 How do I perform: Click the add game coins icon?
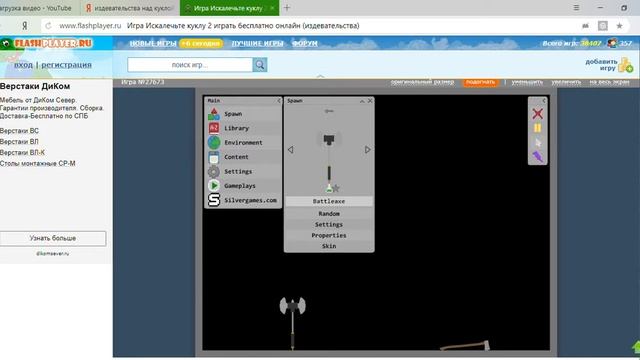[625, 65]
